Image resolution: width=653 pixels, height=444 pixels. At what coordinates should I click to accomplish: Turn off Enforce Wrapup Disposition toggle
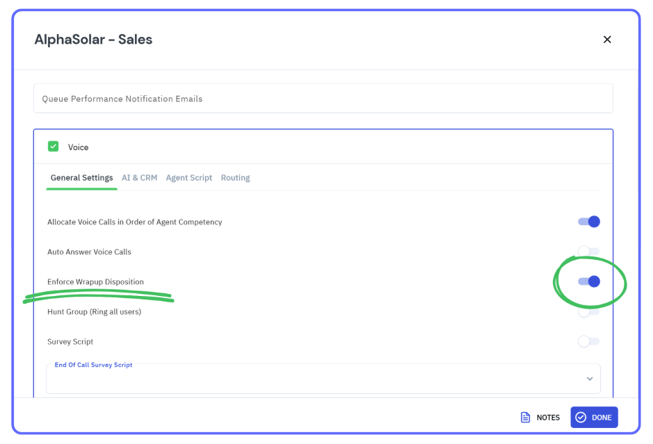point(589,282)
